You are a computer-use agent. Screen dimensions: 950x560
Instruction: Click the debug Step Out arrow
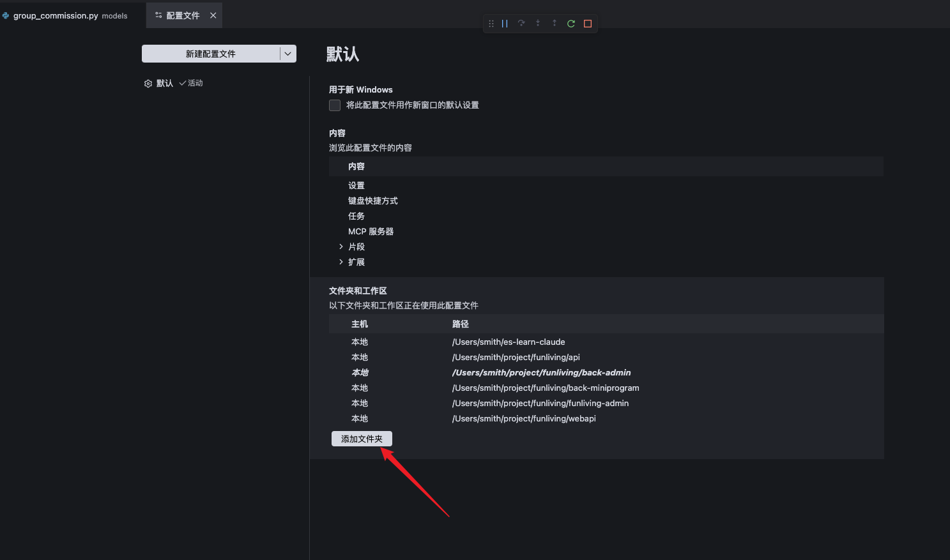coord(555,24)
